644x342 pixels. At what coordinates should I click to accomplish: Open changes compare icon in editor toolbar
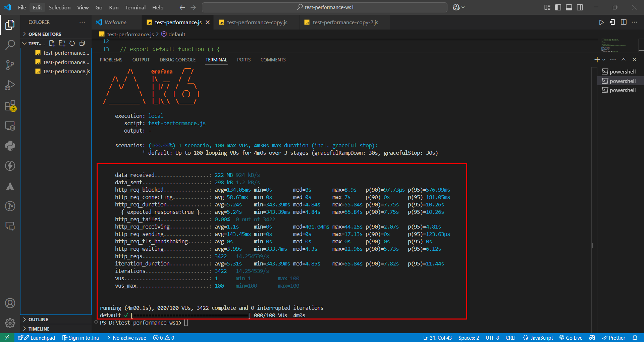pos(612,22)
